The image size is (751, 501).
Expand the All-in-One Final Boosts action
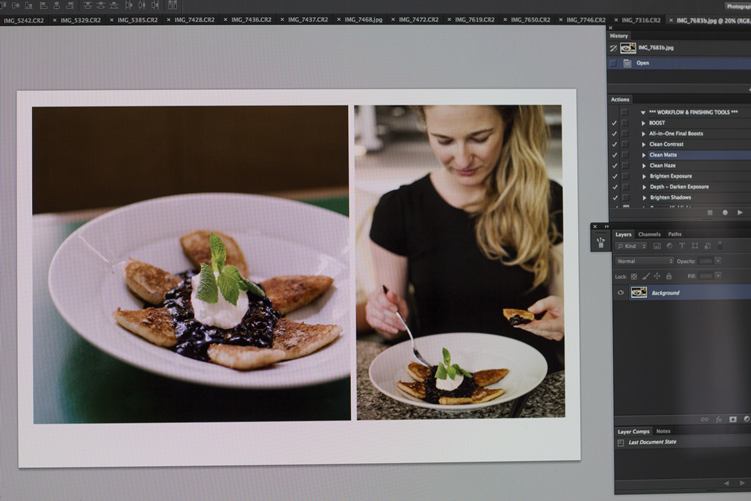point(644,134)
